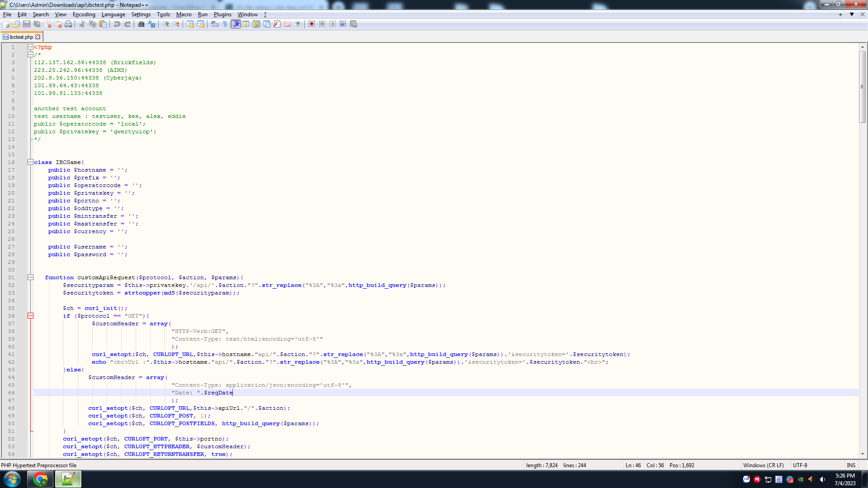Toggle synchronize vertical scrolling icon
The width and height of the screenshot is (868, 488).
pos(190,24)
